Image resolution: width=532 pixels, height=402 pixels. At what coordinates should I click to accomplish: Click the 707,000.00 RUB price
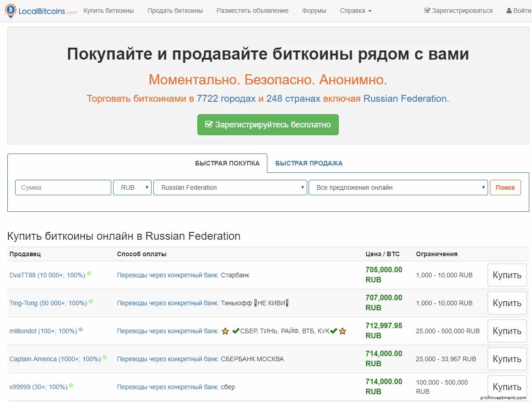point(384,303)
